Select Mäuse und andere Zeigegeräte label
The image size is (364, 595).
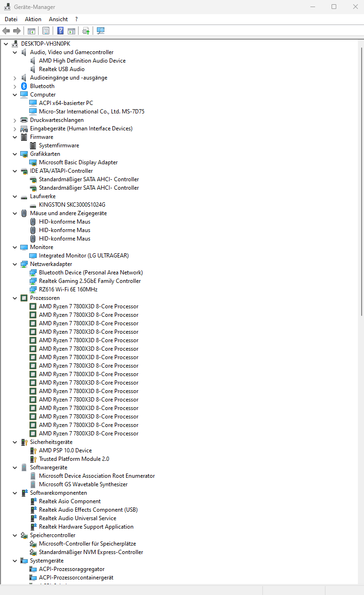[69, 213]
